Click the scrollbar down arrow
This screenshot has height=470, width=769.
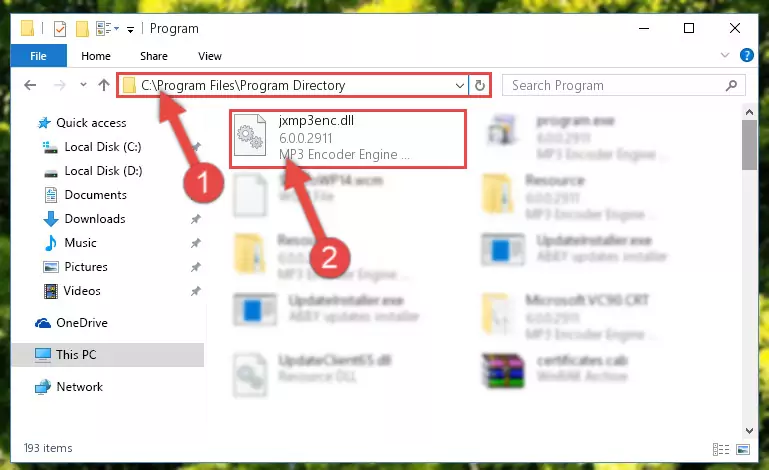(x=749, y=431)
